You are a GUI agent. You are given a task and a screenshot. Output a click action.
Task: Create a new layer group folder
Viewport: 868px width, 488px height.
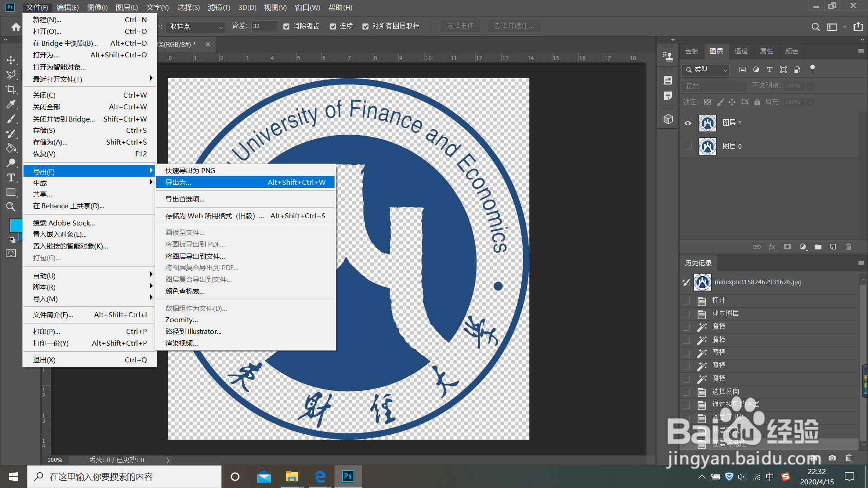point(818,247)
